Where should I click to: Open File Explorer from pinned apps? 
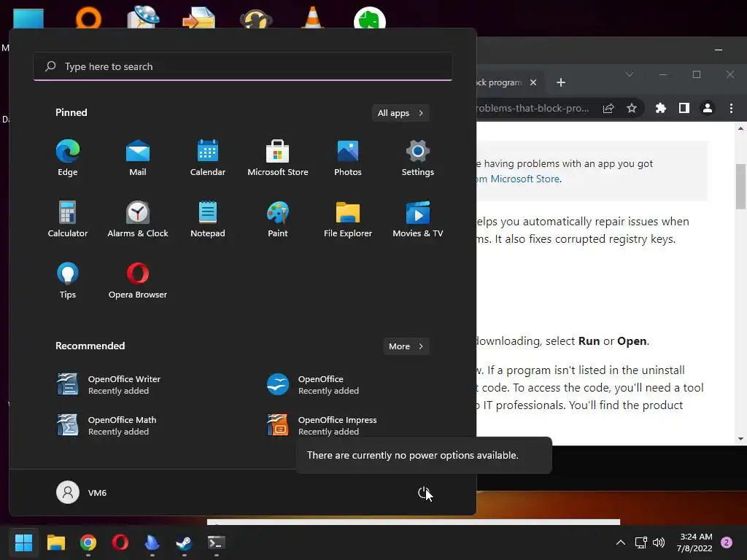click(348, 219)
